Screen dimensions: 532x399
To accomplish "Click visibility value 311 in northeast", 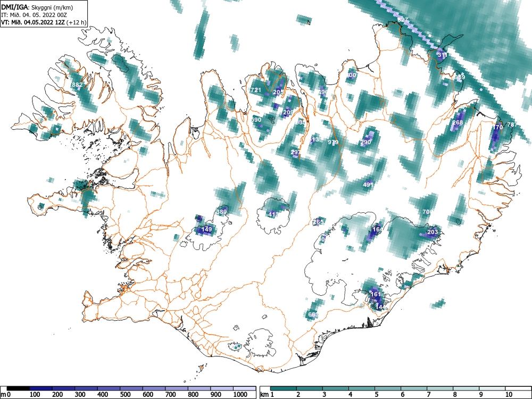I will pyautogui.click(x=443, y=55).
